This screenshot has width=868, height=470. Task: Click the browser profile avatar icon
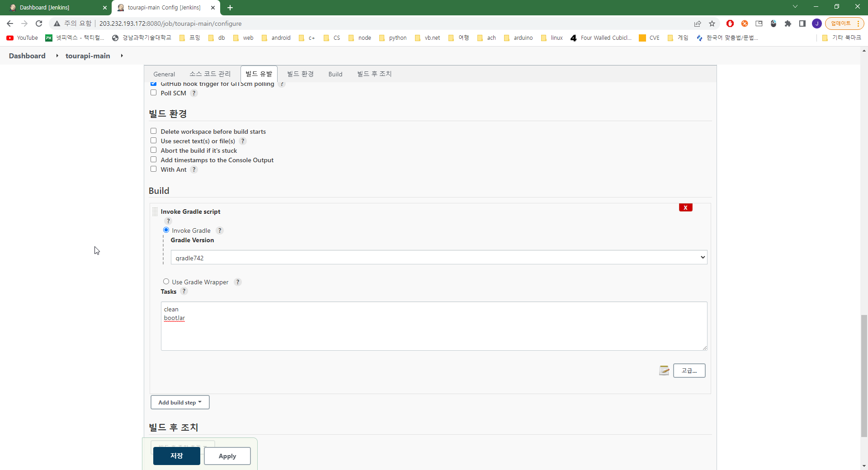click(x=817, y=23)
